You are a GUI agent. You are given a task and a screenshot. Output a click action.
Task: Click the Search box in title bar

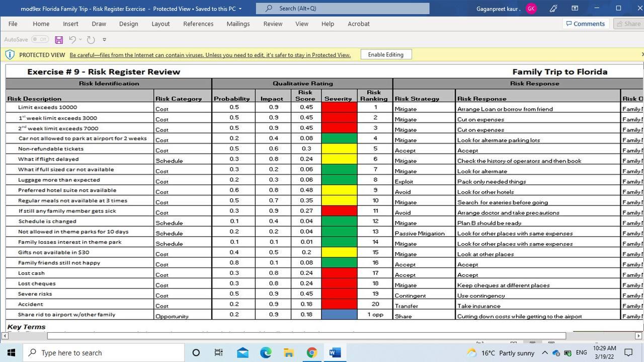(343, 8)
